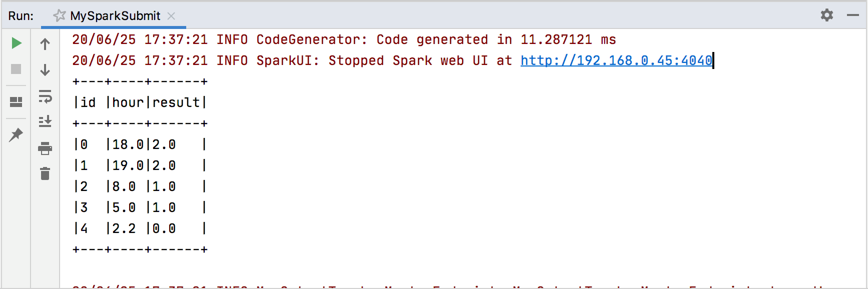The height and width of the screenshot is (289, 868).
Task: Click the Run: panel label
Action: (x=20, y=15)
